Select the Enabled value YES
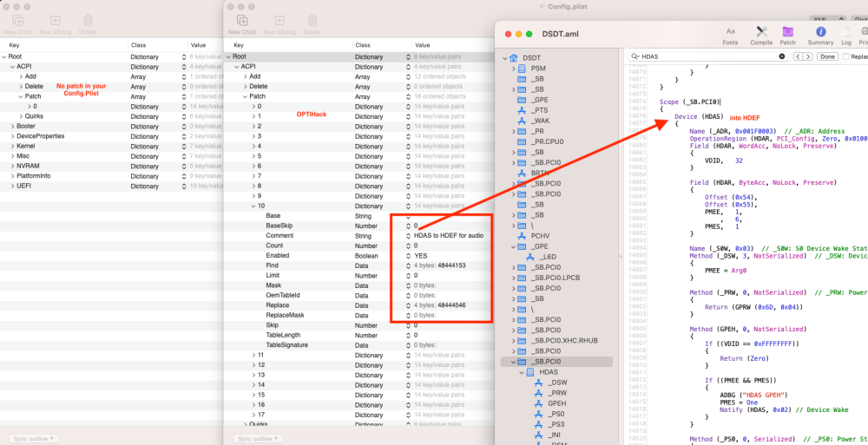Image resolution: width=868 pixels, height=445 pixels. (421, 256)
